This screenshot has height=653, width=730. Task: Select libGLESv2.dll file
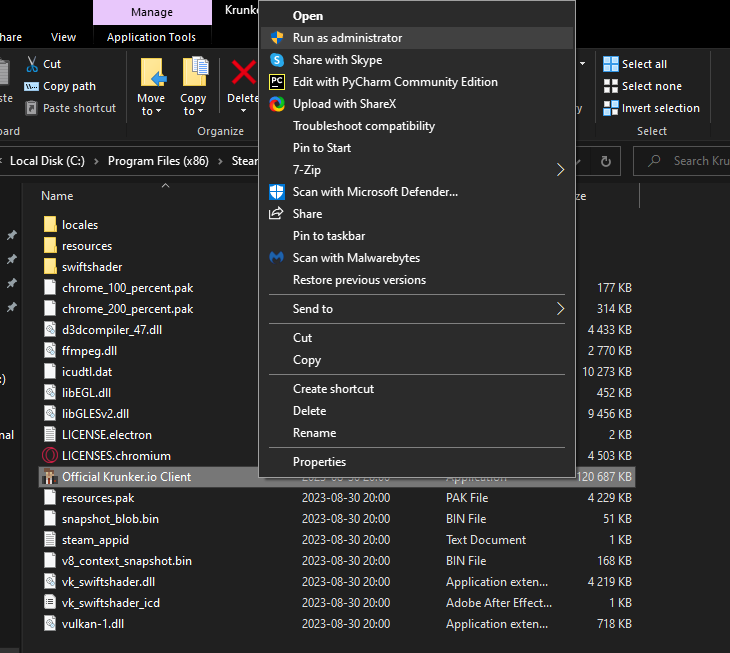click(95, 413)
